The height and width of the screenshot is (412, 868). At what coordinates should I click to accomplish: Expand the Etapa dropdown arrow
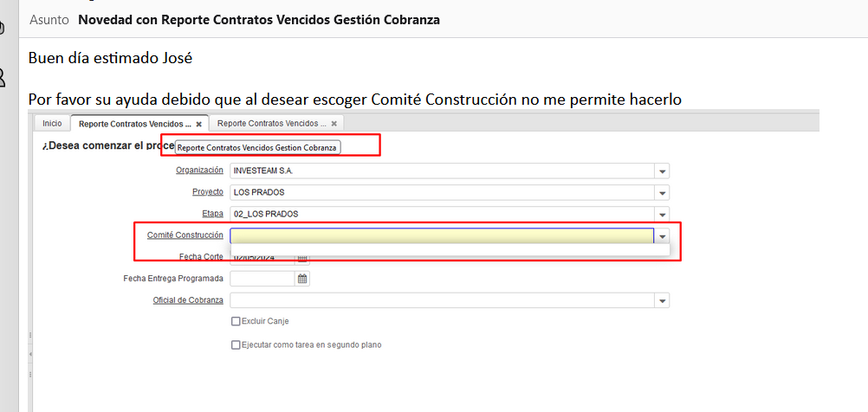tap(662, 214)
